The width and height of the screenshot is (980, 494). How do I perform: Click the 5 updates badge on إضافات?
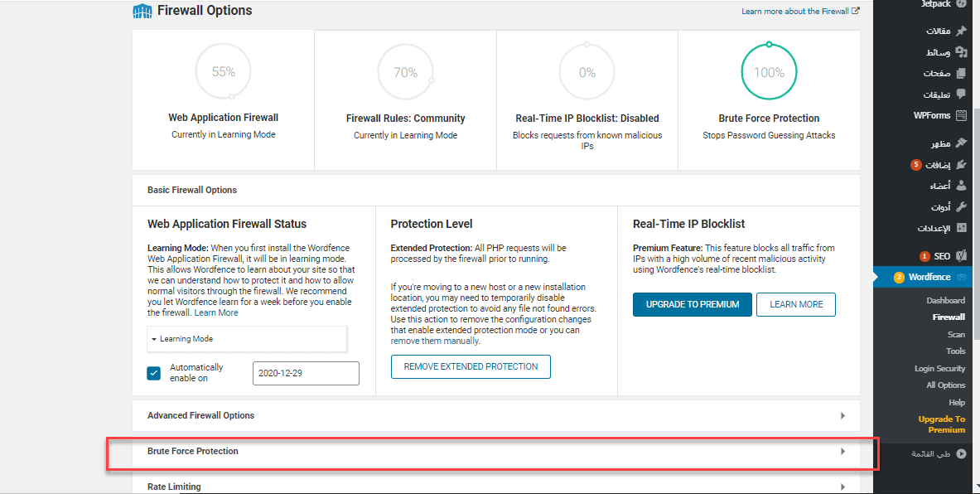coord(915,165)
